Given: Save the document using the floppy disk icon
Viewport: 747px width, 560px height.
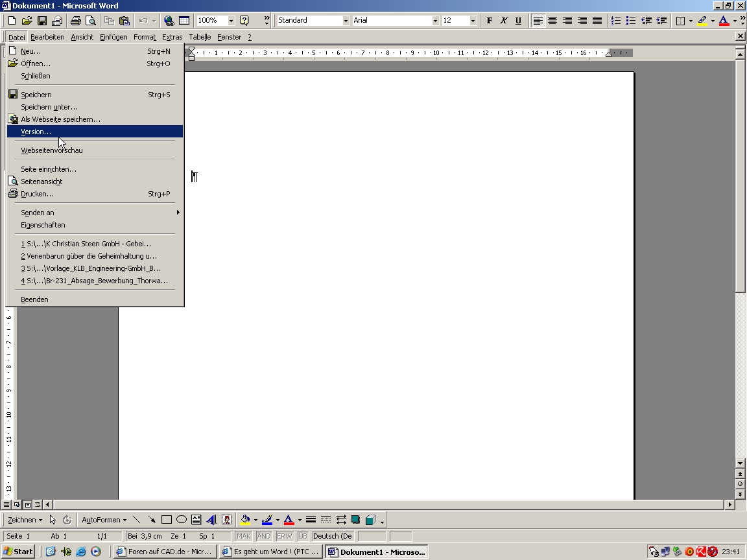Looking at the screenshot, I should [42, 21].
